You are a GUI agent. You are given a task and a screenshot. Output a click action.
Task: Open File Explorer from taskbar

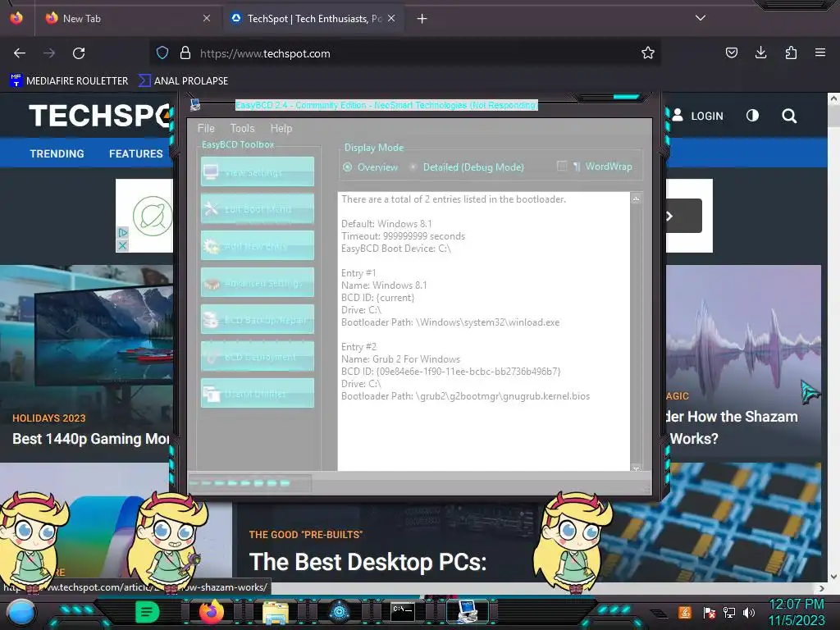point(276,612)
